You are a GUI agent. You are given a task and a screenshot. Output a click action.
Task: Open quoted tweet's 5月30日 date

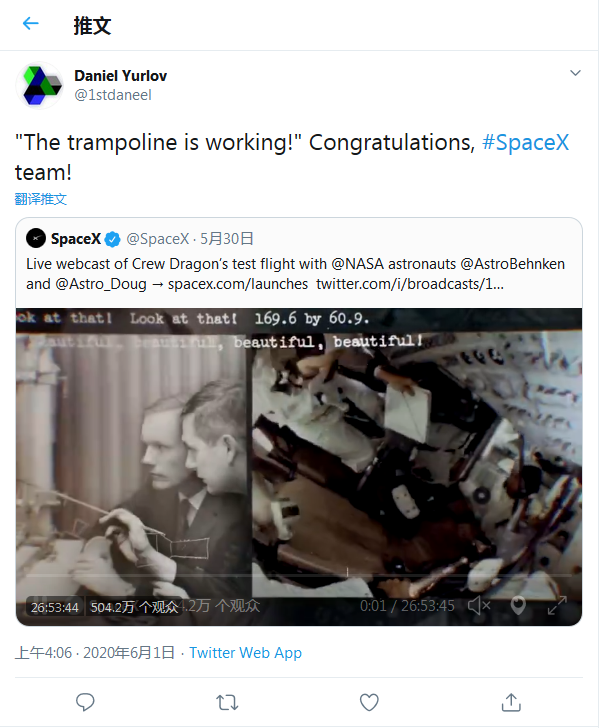(227, 238)
